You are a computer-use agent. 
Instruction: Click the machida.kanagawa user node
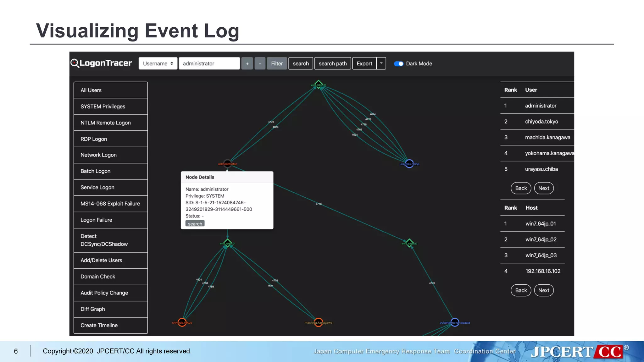click(319, 322)
